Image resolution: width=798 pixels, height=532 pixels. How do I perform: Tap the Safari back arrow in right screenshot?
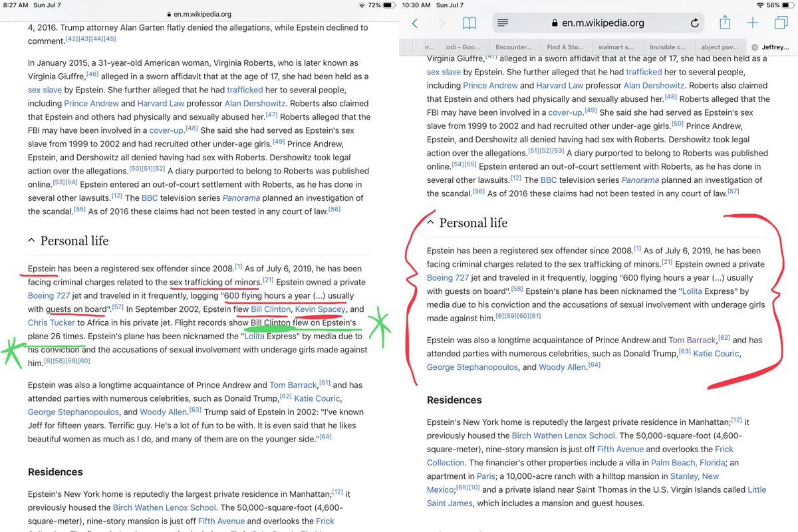[415, 23]
